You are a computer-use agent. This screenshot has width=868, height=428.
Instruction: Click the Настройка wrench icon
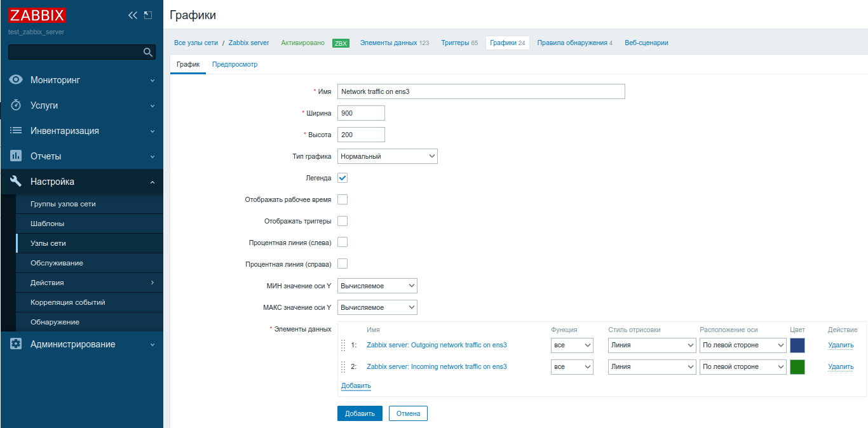(17, 182)
